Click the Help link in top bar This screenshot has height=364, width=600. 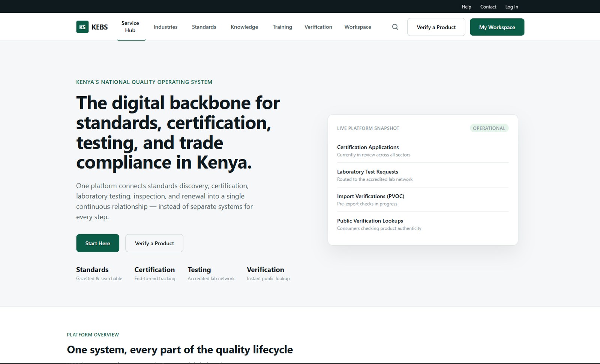[466, 7]
